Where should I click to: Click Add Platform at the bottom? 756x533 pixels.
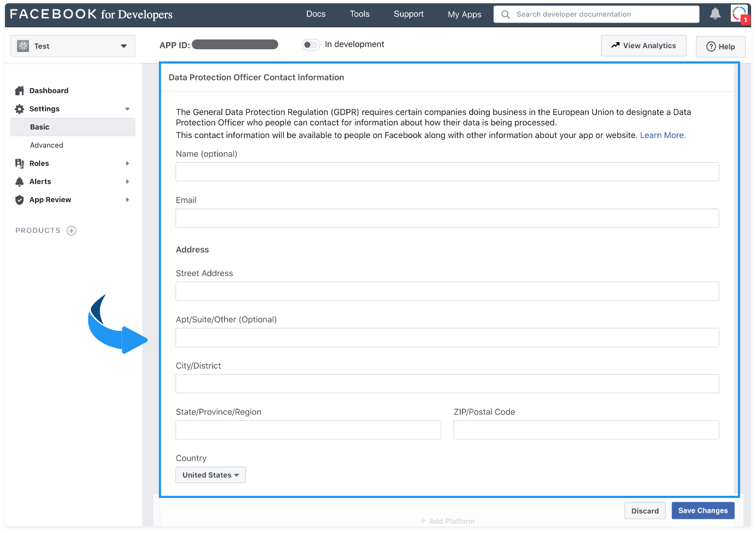coord(447,521)
